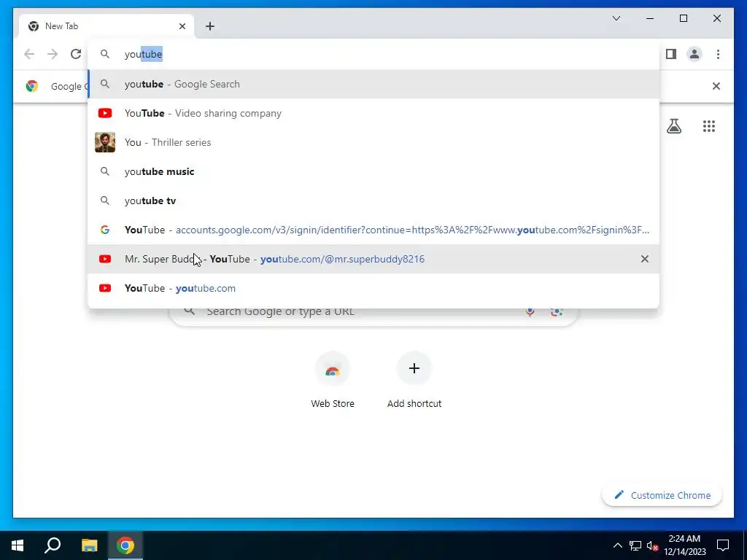Open the profile avatar menu
This screenshot has height=560, width=747.
694,54
